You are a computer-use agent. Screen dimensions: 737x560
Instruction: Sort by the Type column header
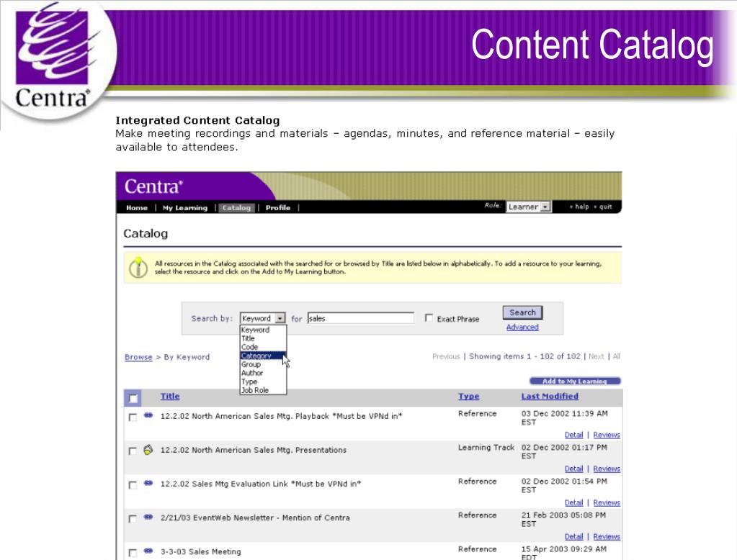[x=468, y=396]
